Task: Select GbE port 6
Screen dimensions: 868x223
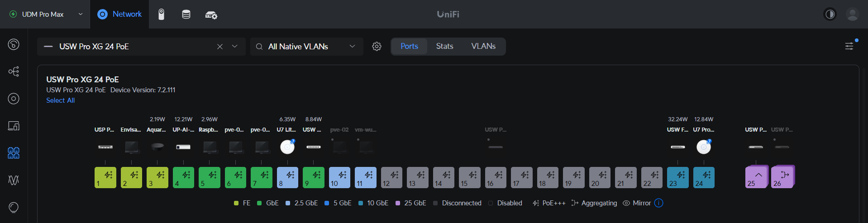Action: pyautogui.click(x=235, y=177)
